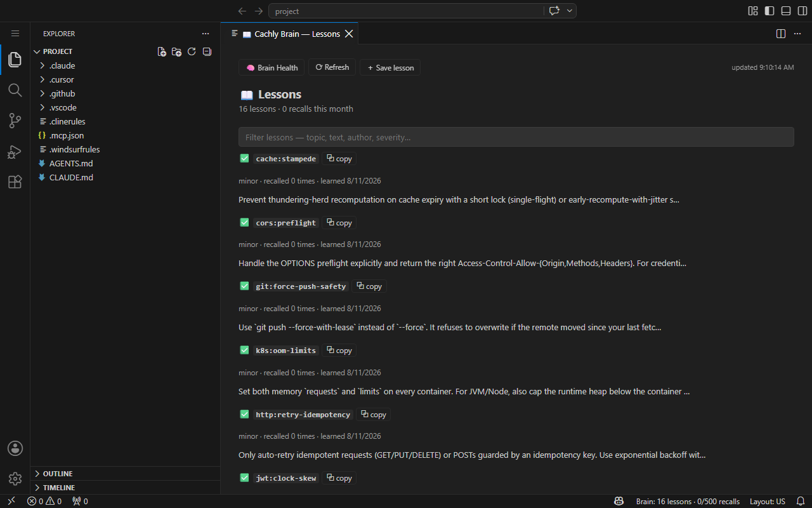Open the Extensions view
812x508 pixels.
pos(15,182)
